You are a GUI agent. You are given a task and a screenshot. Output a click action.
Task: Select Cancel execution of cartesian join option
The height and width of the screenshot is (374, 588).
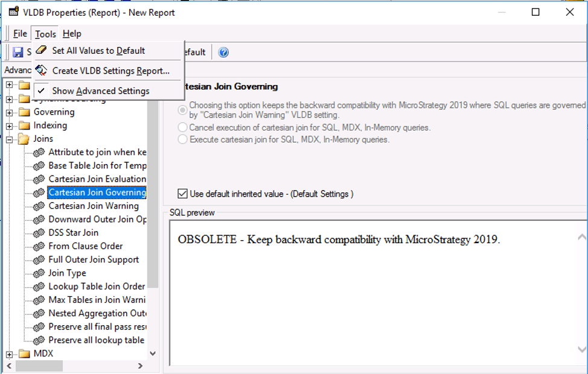click(x=182, y=127)
